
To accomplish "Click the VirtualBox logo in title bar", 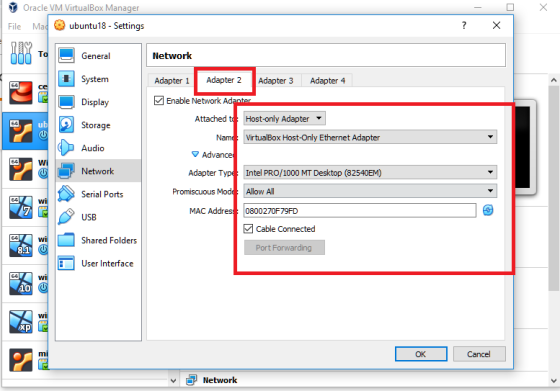I will pyautogui.click(x=13, y=7).
